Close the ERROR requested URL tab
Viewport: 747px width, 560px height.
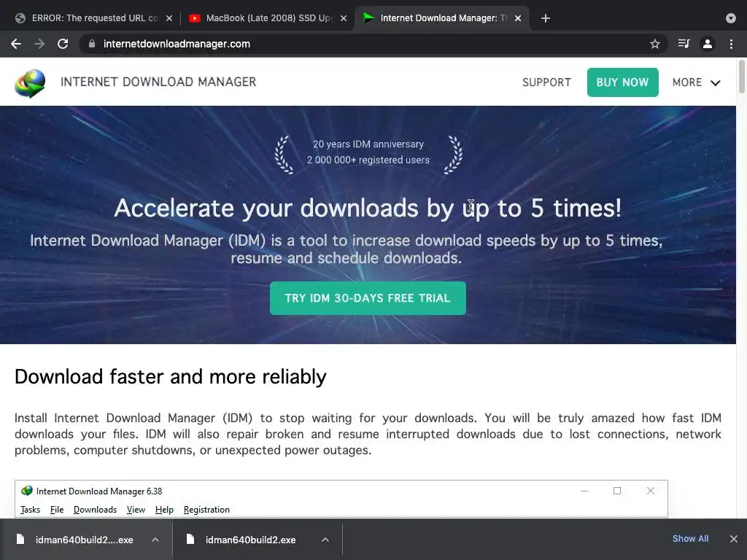169,18
